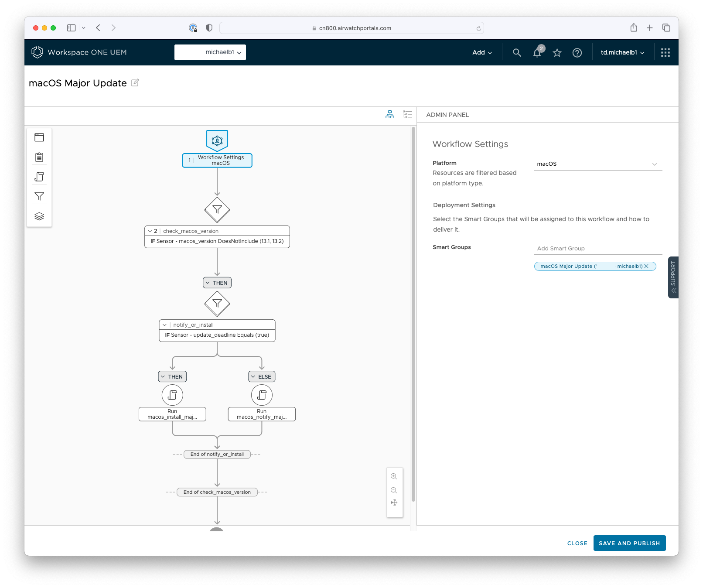The image size is (703, 588).
Task: Click the CLOSE button at bottom
Action: [x=577, y=543]
